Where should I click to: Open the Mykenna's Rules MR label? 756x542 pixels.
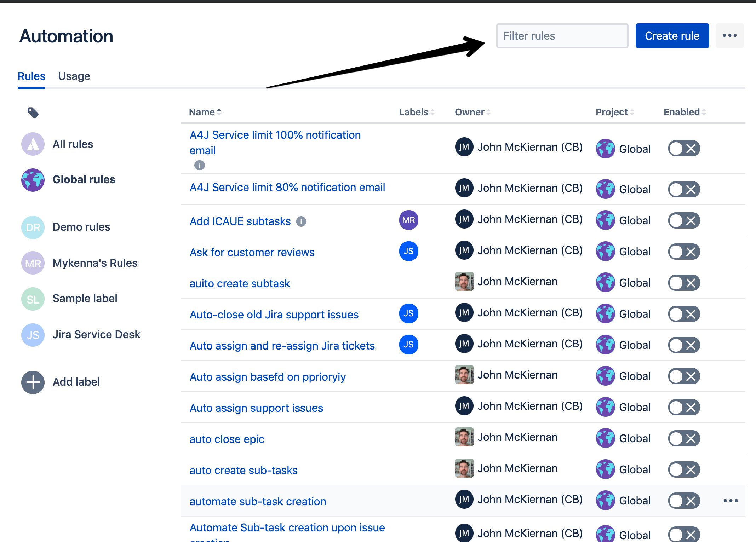tap(33, 263)
